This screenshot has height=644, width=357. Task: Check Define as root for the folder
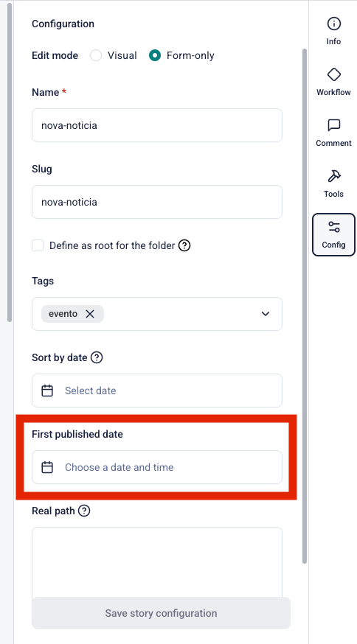(38, 245)
